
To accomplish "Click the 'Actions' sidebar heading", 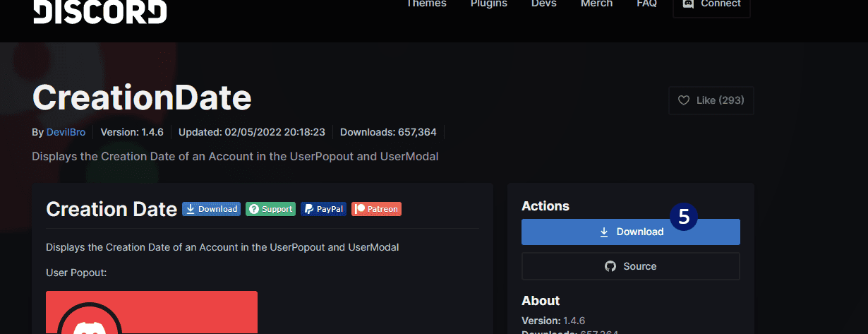I will [x=545, y=206].
